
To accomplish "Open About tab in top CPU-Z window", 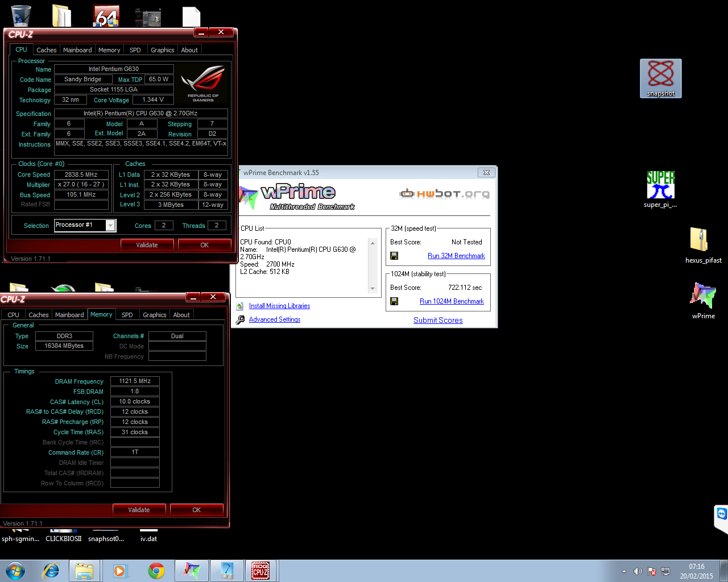I will pyautogui.click(x=189, y=50).
